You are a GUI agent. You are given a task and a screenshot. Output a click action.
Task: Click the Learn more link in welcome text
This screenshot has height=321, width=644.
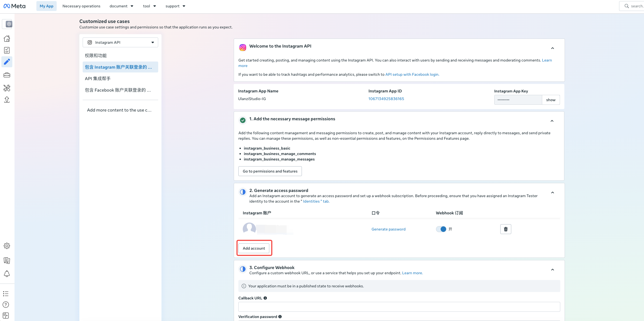click(x=547, y=60)
